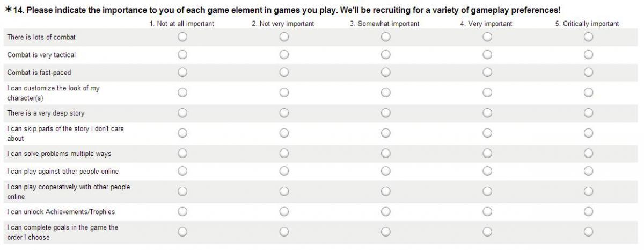Choose Somewhat important for unlocking Achievements/Trophies
Screen dimensions: 644x250
coord(385,211)
